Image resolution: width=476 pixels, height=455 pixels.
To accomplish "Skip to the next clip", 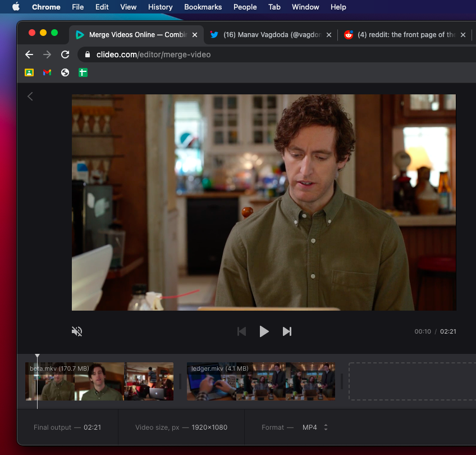I will 287,331.
